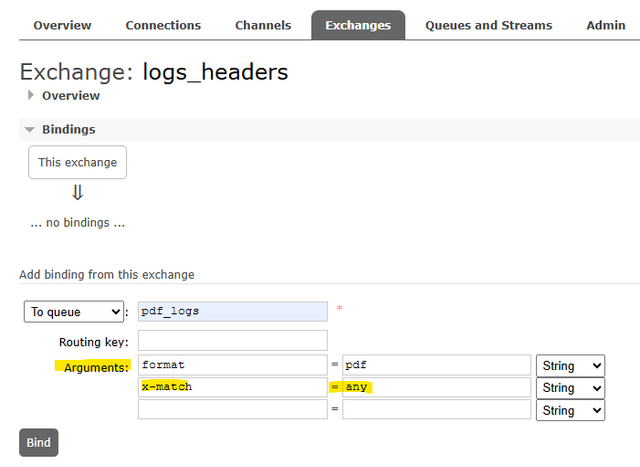This screenshot has height=467, width=640.
Task: Click the This exchange box
Action: [77, 162]
